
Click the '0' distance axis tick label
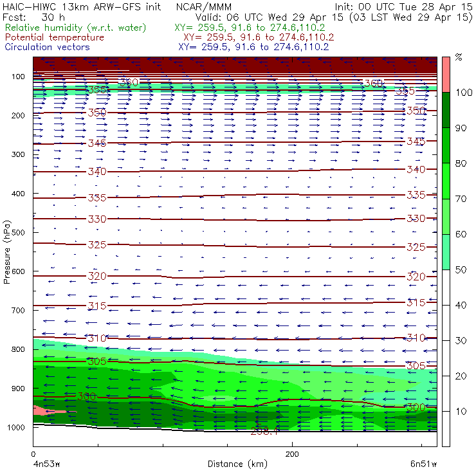tap(33, 454)
